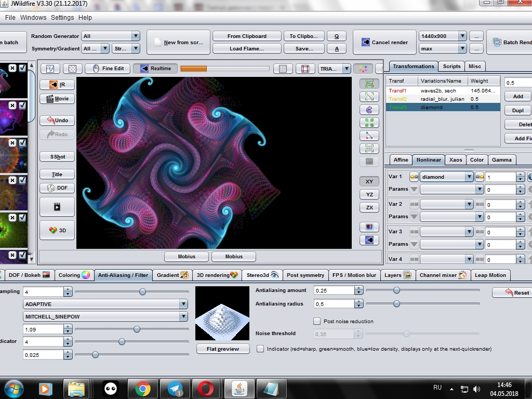The image size is (532, 399).
Task: Click the hot-air balloon image icon button
Action: (x=369, y=227)
